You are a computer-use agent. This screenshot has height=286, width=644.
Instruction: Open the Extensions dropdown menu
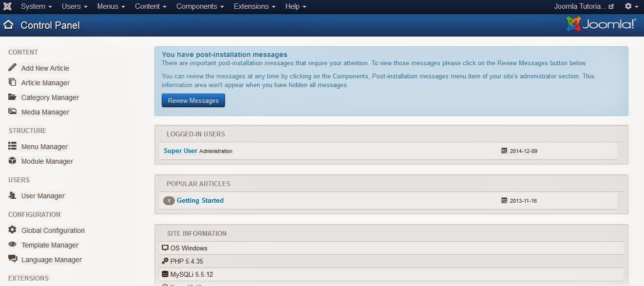(254, 6)
